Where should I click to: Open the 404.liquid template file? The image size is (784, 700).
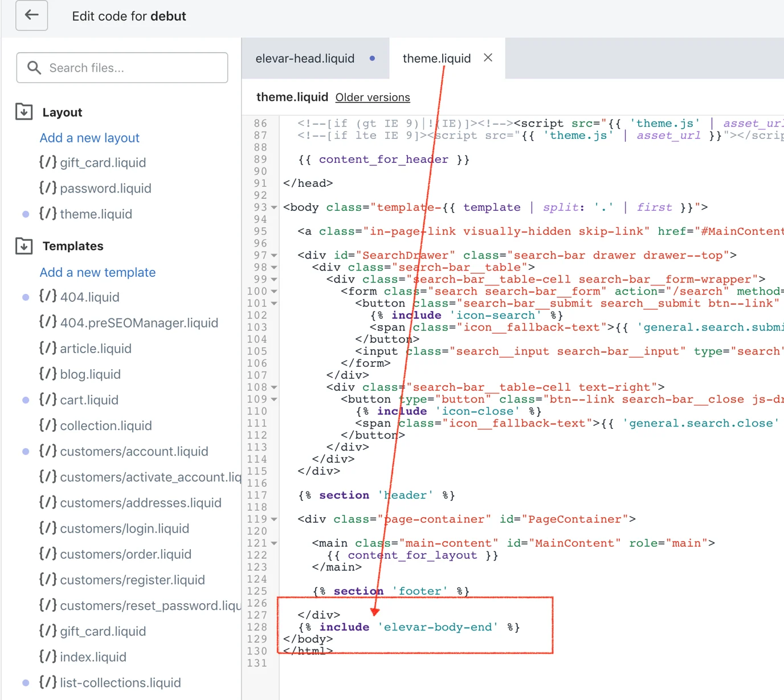click(79, 297)
